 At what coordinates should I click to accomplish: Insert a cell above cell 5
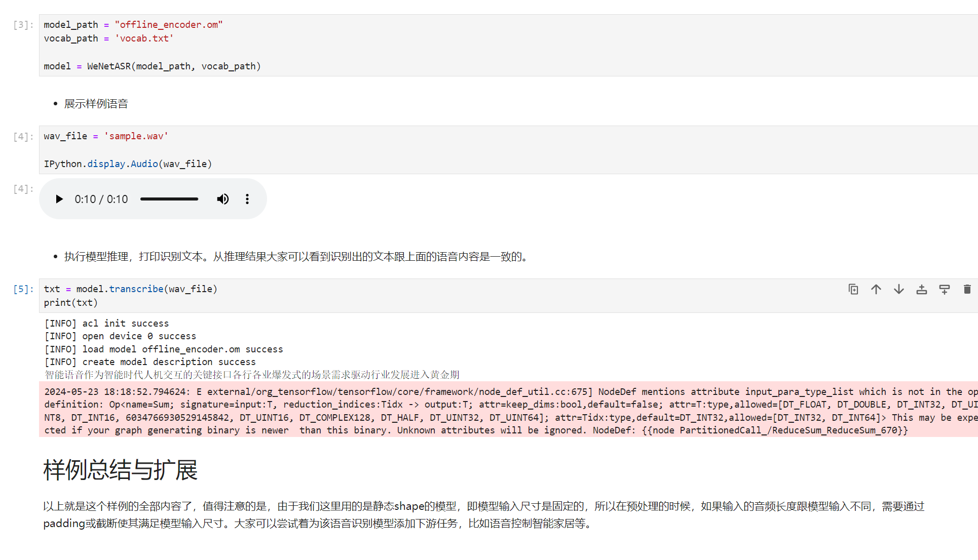point(922,289)
